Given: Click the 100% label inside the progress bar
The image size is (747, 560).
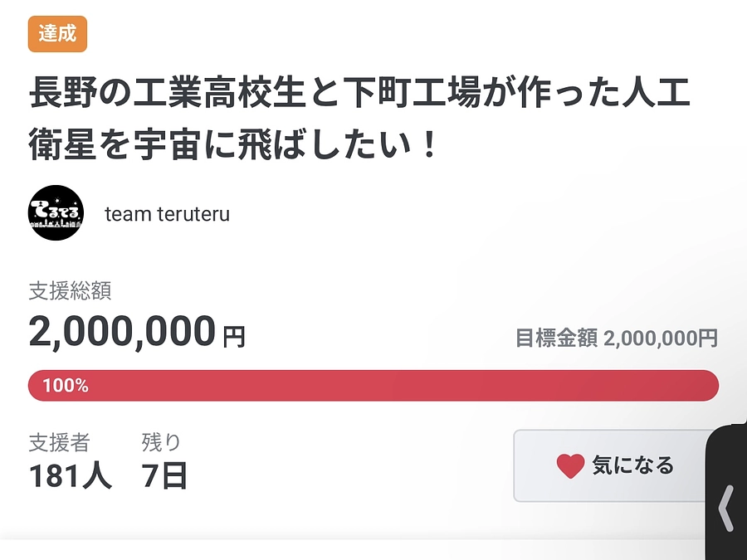Looking at the screenshot, I should click(66, 385).
